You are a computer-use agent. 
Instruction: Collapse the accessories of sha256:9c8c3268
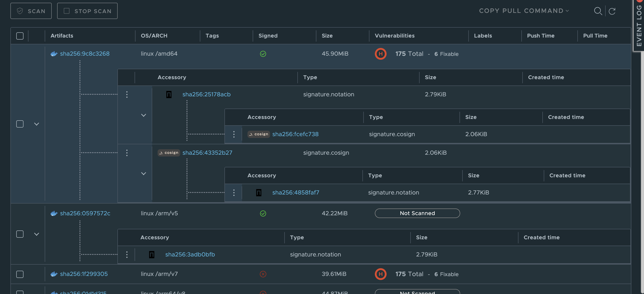coord(37,124)
